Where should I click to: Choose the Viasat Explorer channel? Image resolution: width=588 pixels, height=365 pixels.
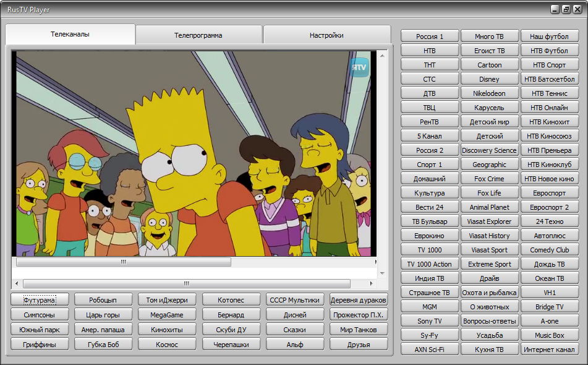coord(489,221)
